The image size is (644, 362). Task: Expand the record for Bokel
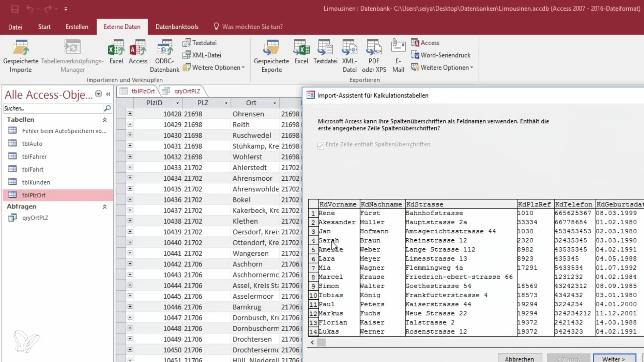click(x=130, y=199)
